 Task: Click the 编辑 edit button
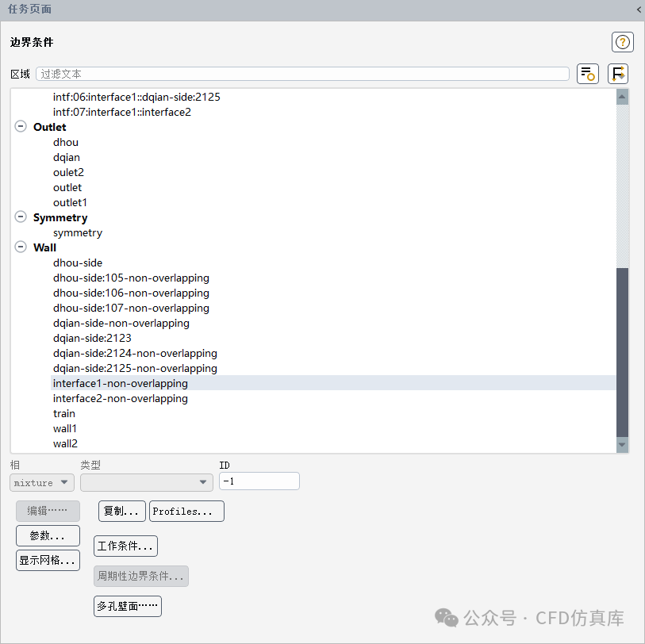(48, 511)
